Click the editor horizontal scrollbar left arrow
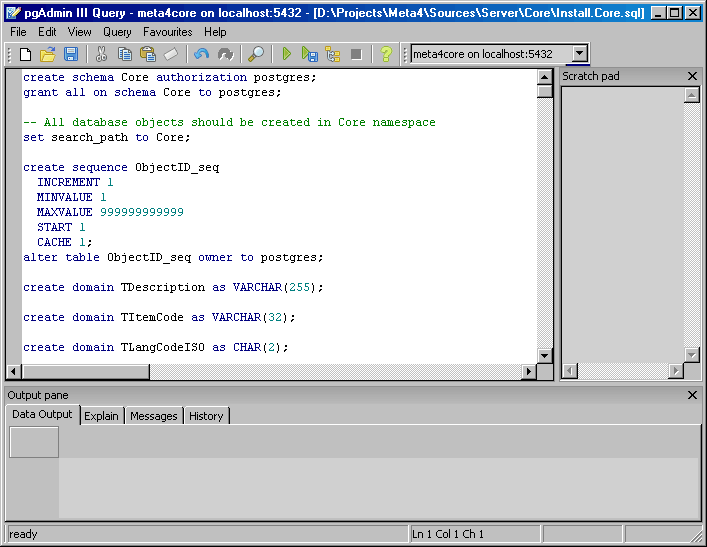 (13, 372)
